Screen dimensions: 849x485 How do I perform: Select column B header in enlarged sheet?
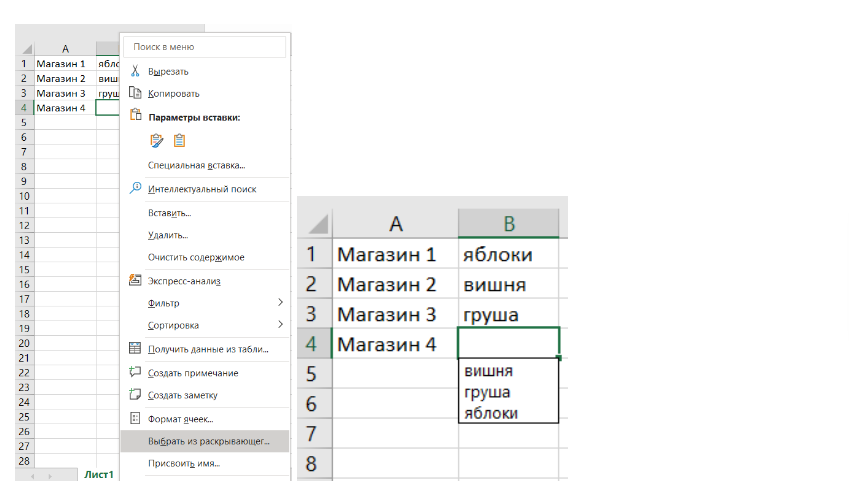click(508, 224)
